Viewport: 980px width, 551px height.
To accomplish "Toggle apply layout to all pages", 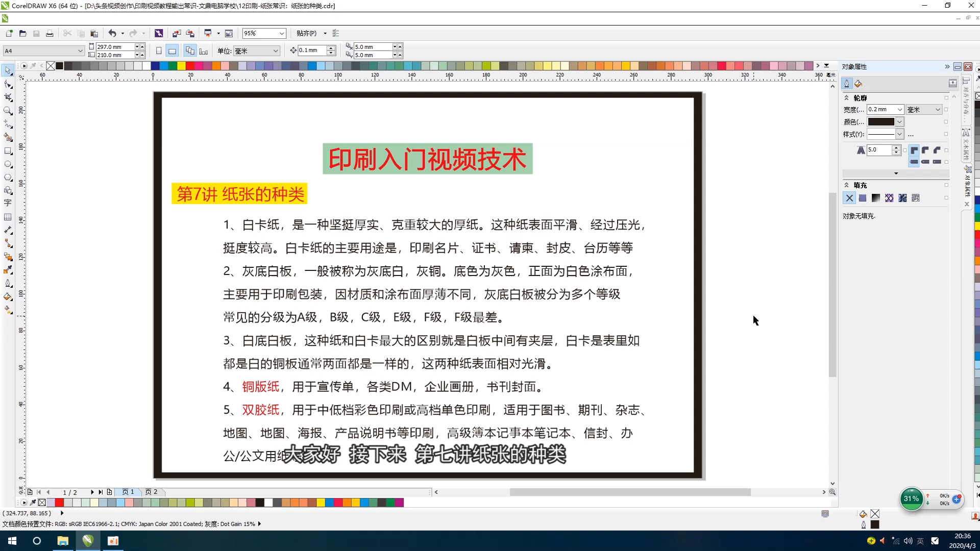I will coord(190,51).
